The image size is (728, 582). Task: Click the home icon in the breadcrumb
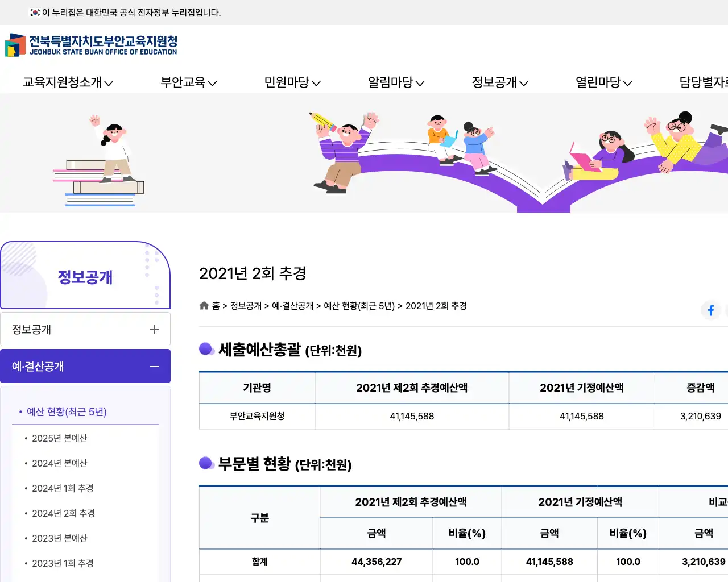click(204, 306)
